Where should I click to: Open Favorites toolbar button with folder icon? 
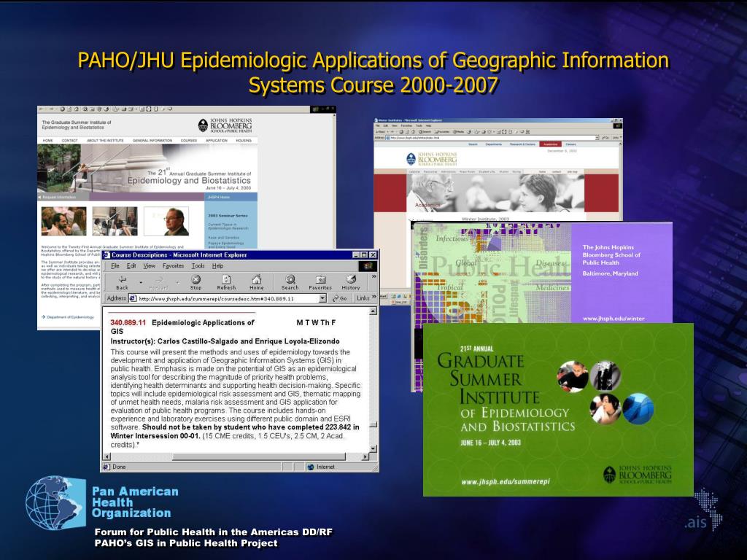point(320,282)
